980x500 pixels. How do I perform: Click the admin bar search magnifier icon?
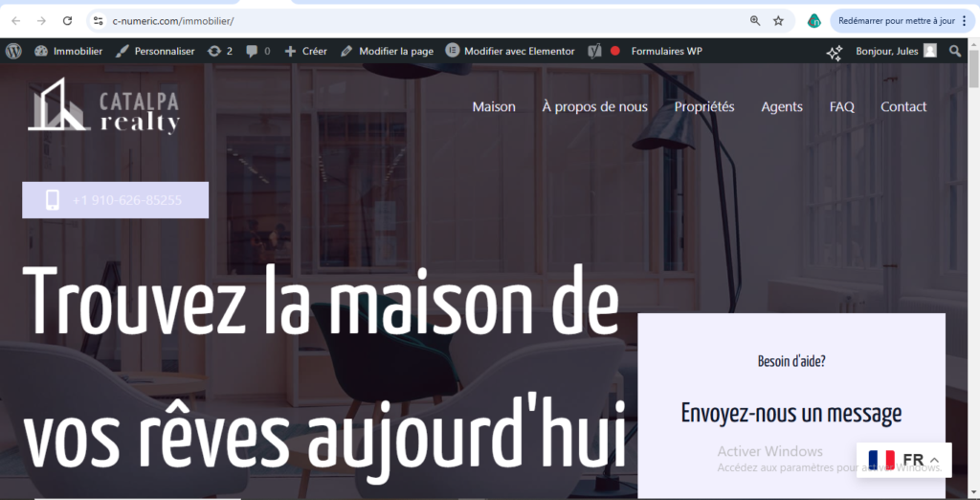[x=954, y=51]
